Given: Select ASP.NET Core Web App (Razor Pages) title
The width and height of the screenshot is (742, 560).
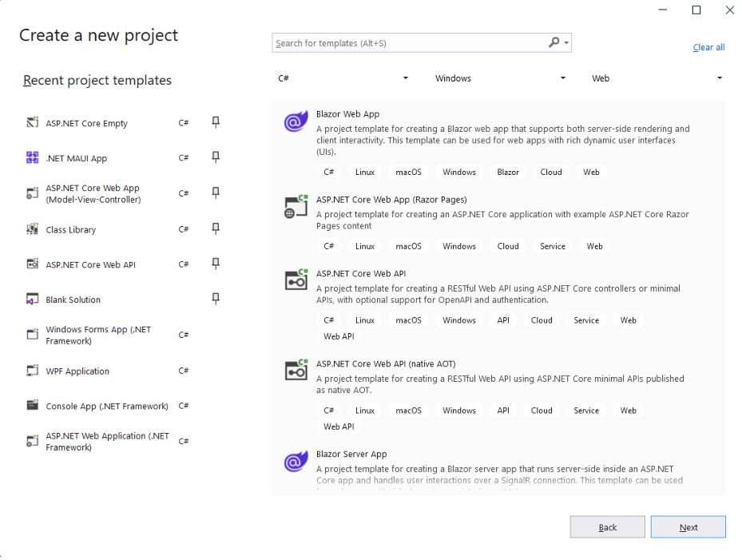Looking at the screenshot, I should point(391,200).
